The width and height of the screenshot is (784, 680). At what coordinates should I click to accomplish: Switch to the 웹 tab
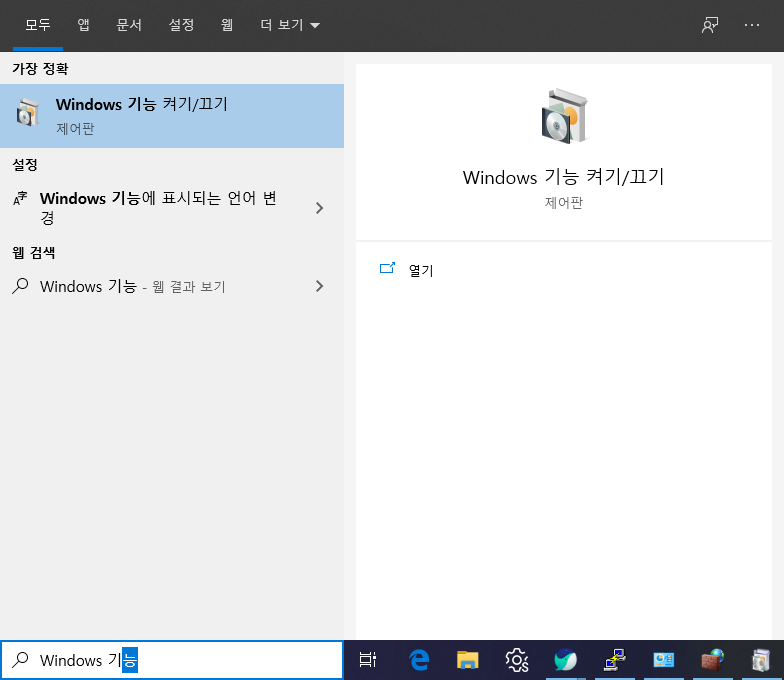(x=227, y=25)
